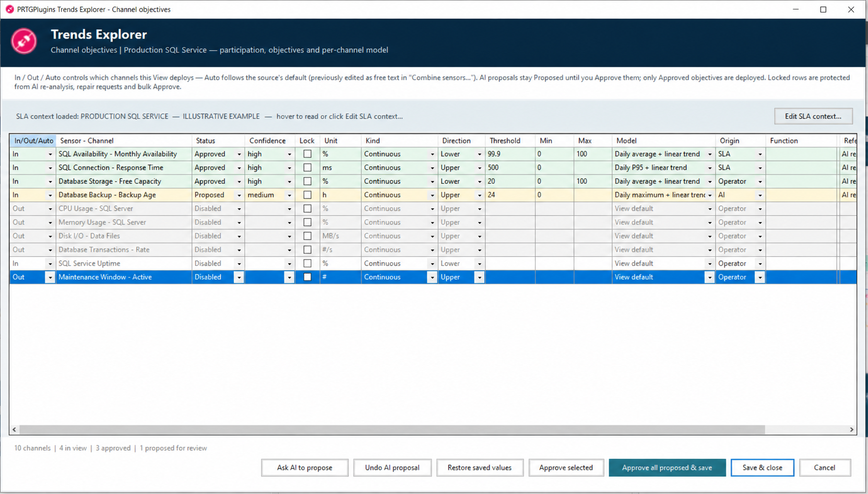
Task: Open Direction dropdown for Database Storage row
Action: click(x=479, y=182)
